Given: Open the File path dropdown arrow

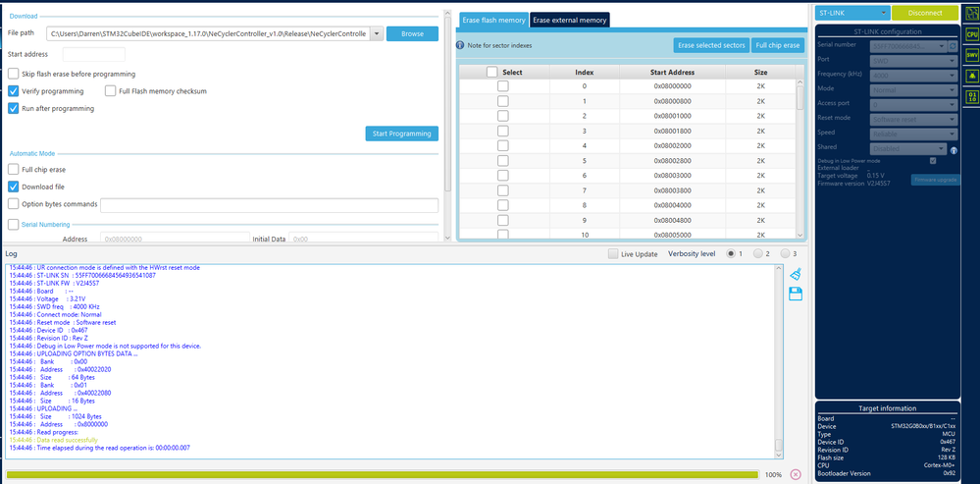Looking at the screenshot, I should coord(377,33).
